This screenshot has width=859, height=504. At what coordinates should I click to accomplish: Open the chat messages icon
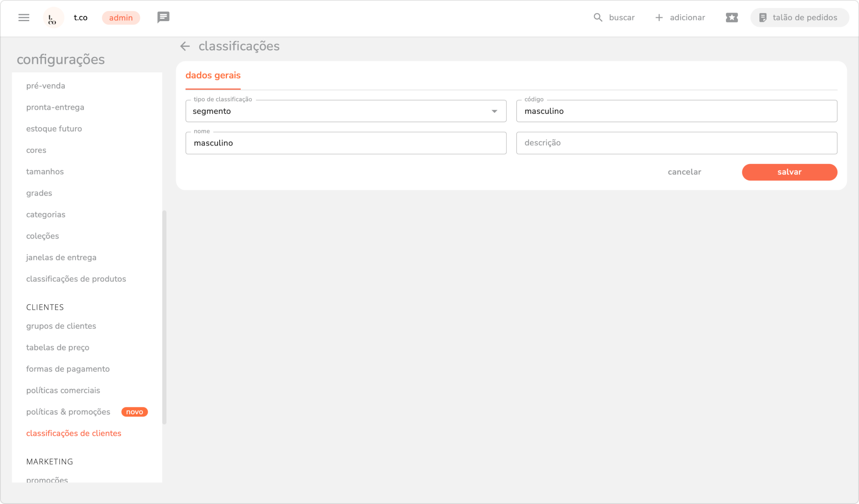point(163,17)
